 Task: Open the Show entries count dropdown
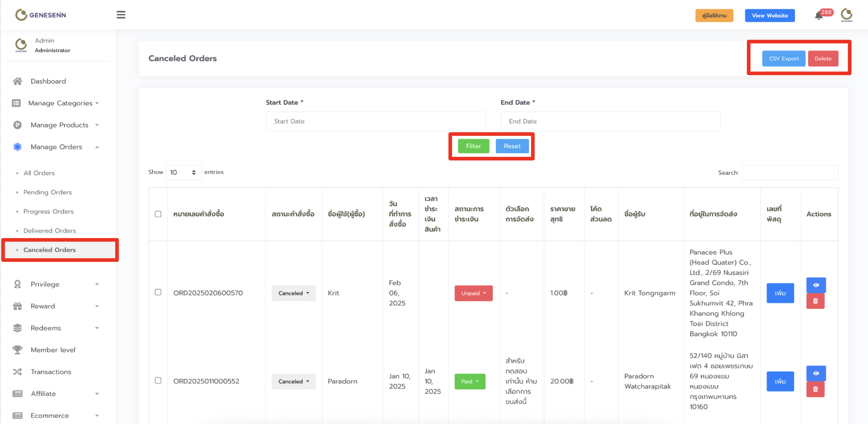point(183,172)
